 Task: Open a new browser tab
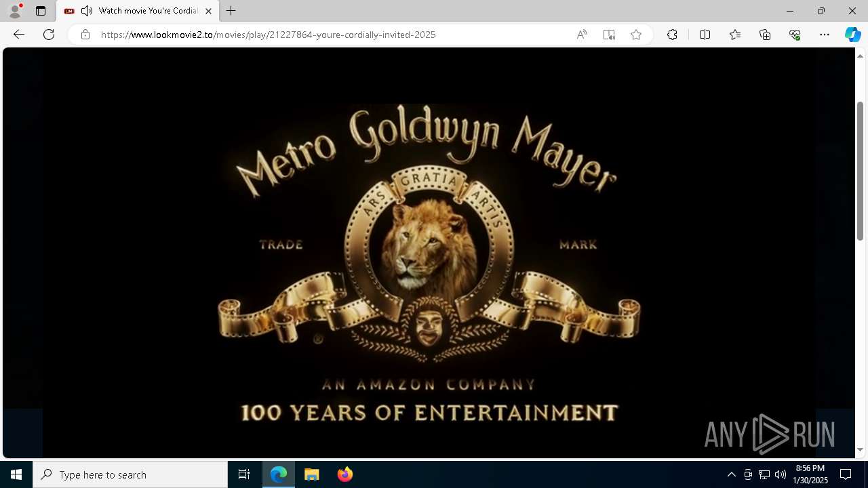coord(231,11)
